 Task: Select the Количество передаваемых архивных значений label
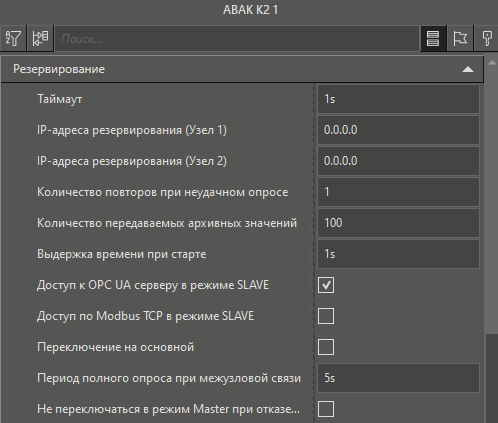click(167, 223)
